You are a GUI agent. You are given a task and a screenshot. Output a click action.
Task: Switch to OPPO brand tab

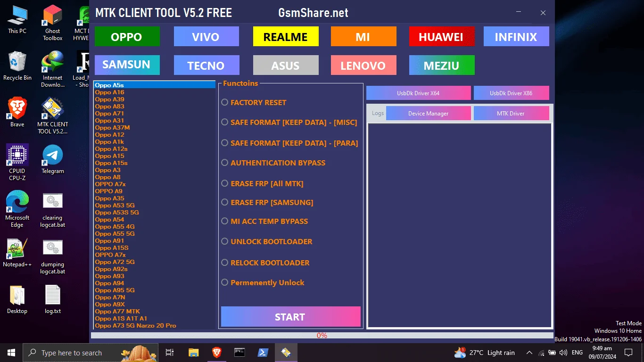click(x=127, y=36)
